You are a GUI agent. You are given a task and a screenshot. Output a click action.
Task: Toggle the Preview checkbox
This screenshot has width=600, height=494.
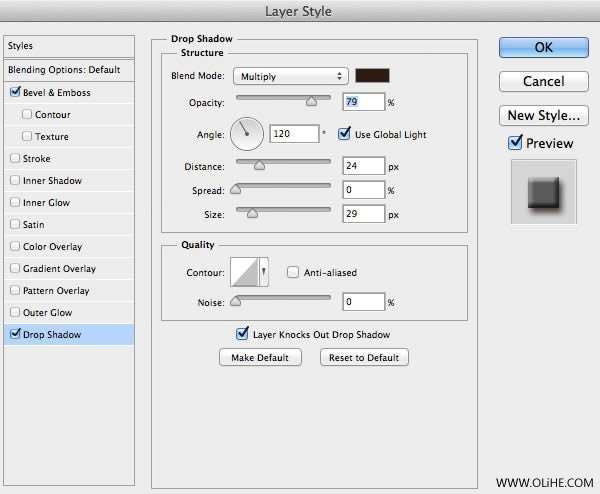click(515, 142)
